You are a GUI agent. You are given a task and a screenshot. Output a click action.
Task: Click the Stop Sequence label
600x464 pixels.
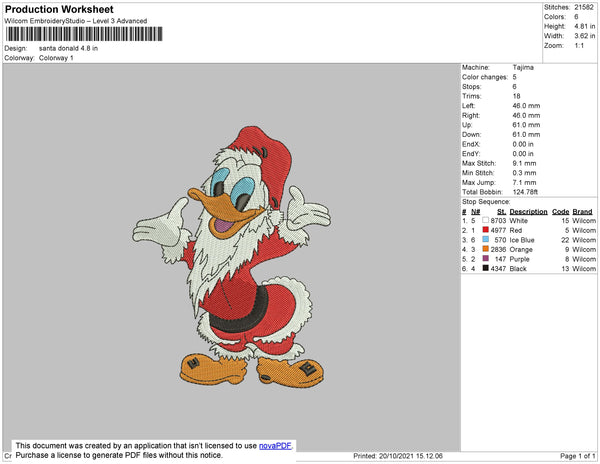pos(486,201)
